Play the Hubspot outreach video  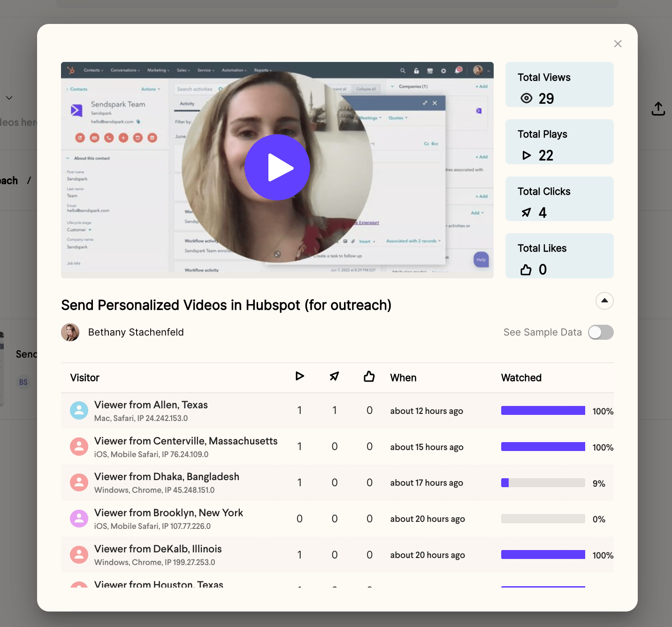point(277,168)
